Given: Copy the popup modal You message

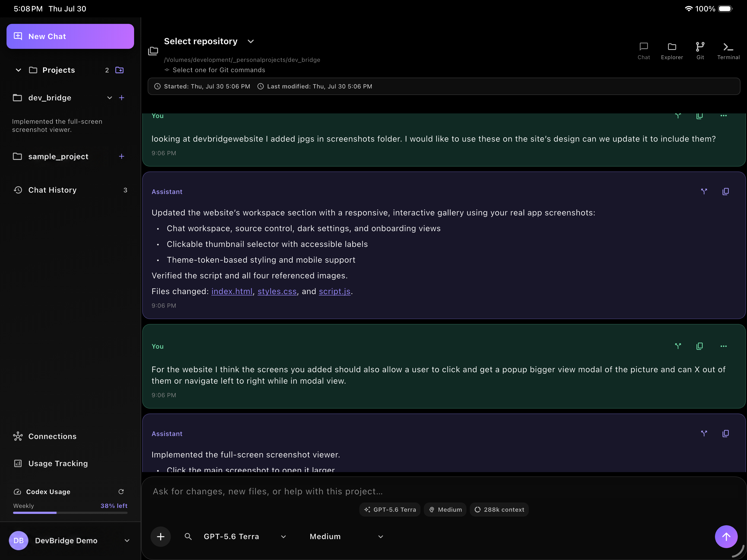Looking at the screenshot, I should pyautogui.click(x=699, y=346).
